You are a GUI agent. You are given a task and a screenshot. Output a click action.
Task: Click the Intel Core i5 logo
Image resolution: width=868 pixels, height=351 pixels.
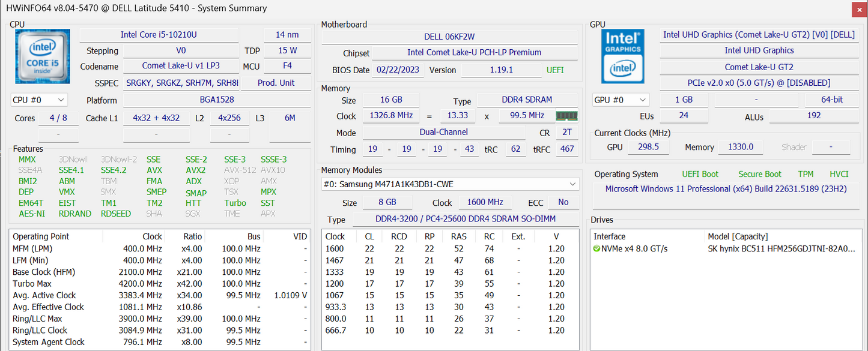point(41,56)
